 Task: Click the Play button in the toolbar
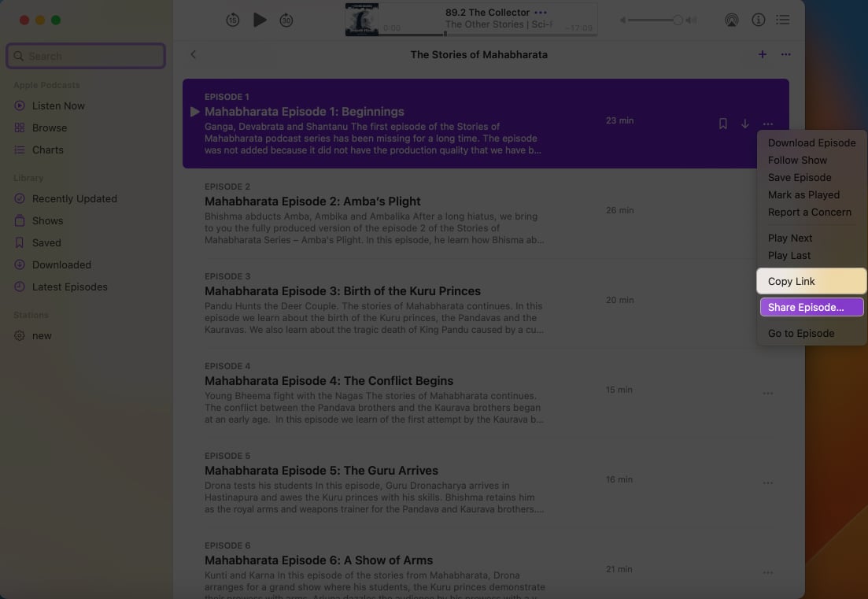tap(260, 20)
